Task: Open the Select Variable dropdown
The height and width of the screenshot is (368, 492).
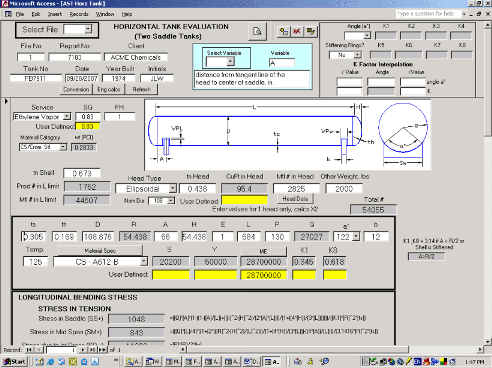Action: coord(230,62)
